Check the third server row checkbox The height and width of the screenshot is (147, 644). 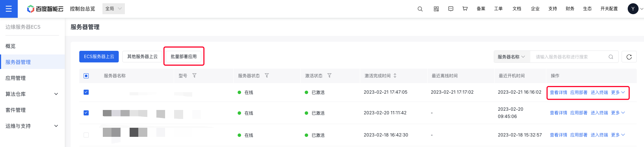coord(86,135)
